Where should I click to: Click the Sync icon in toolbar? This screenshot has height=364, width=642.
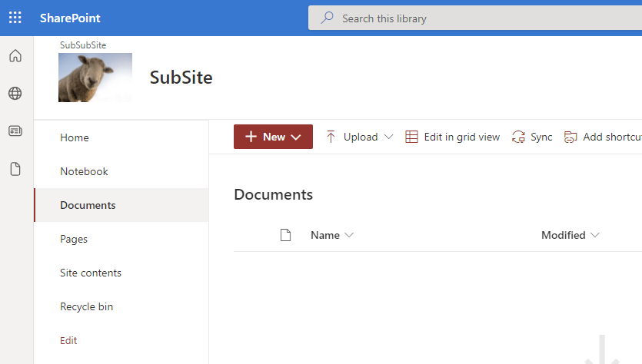click(x=519, y=137)
